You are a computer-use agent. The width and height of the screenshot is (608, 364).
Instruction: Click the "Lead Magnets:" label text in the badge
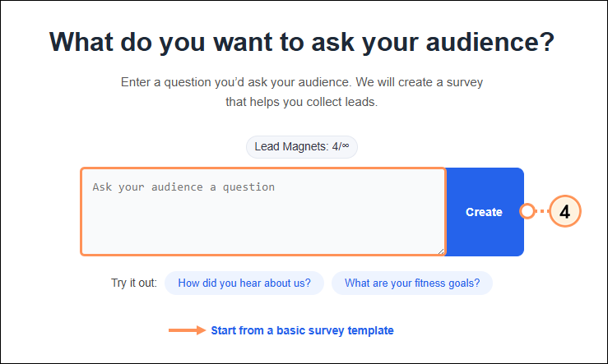click(291, 147)
